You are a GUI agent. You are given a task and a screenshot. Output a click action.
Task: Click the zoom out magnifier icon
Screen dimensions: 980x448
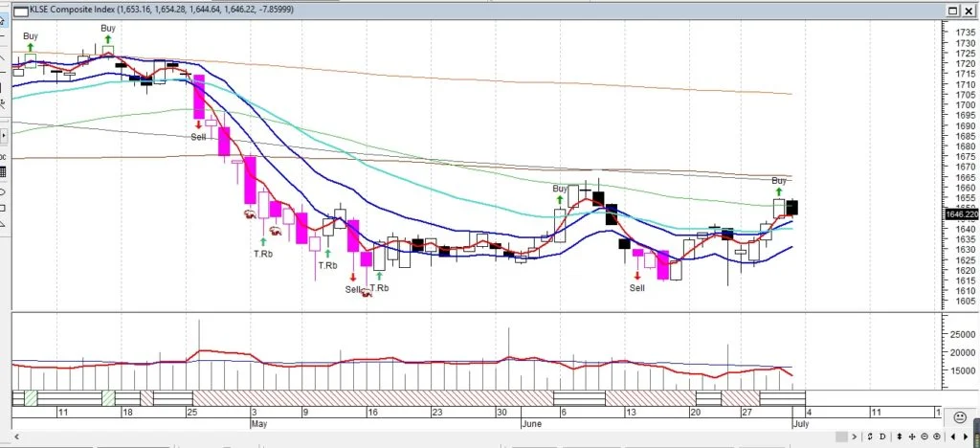click(924, 437)
